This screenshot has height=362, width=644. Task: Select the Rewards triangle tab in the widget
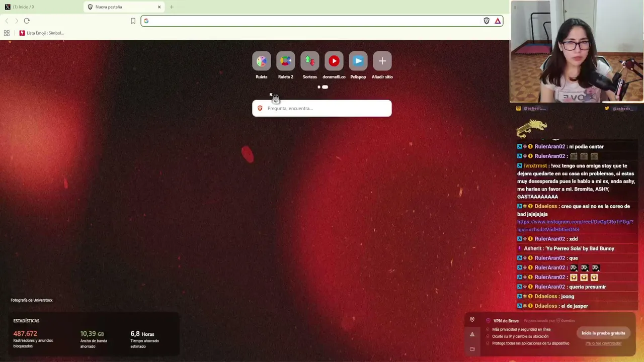click(x=472, y=334)
